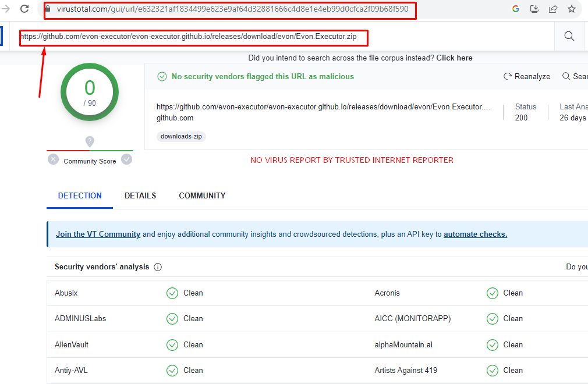Click the alphaMountain.ai vendor name
Image resolution: width=588 pixels, height=384 pixels.
click(x=403, y=344)
